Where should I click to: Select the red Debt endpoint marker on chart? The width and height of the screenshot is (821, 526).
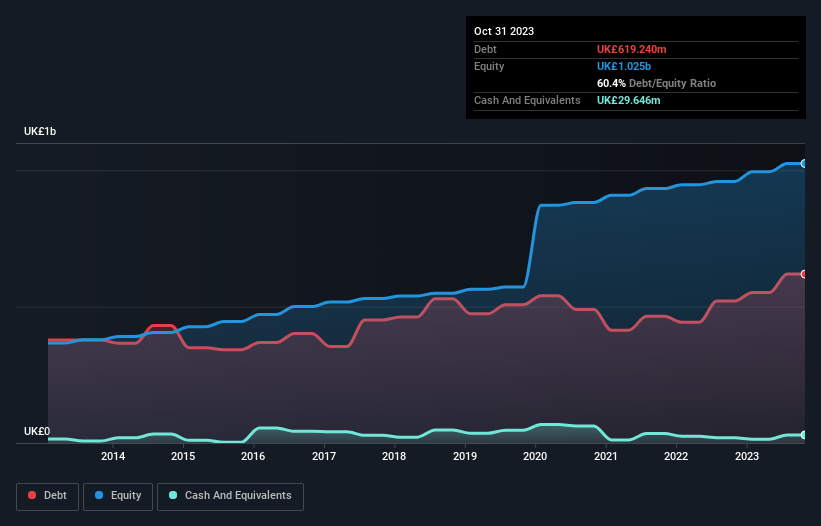pos(804,274)
